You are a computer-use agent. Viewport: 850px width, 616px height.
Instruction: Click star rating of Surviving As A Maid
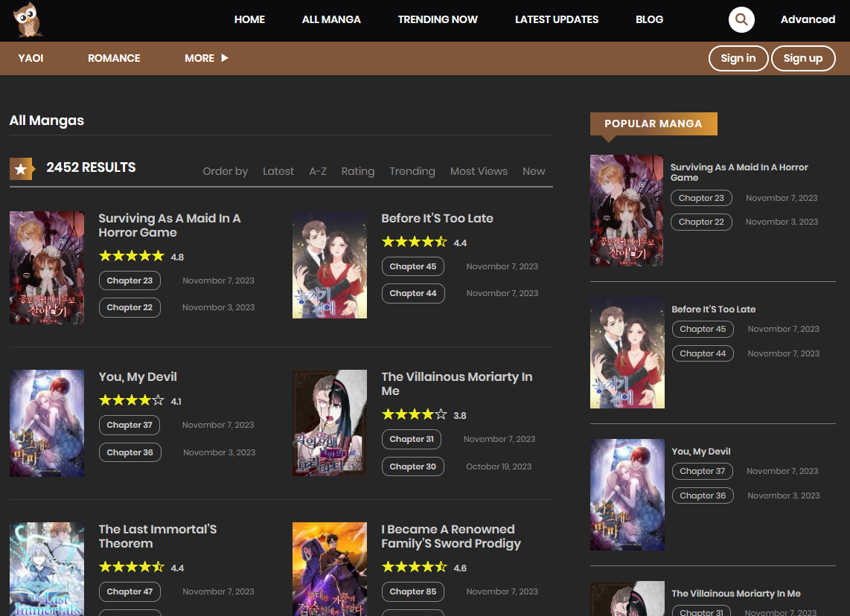pyautogui.click(x=131, y=256)
